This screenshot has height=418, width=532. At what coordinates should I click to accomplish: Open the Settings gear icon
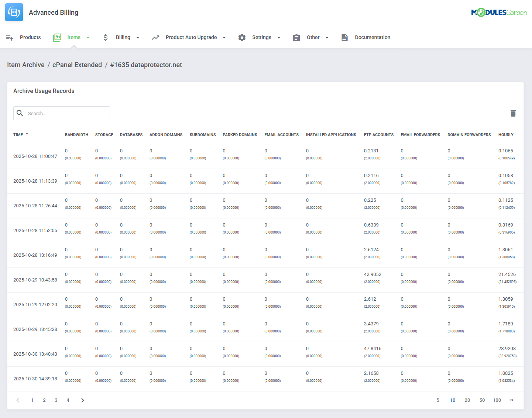[242, 37]
